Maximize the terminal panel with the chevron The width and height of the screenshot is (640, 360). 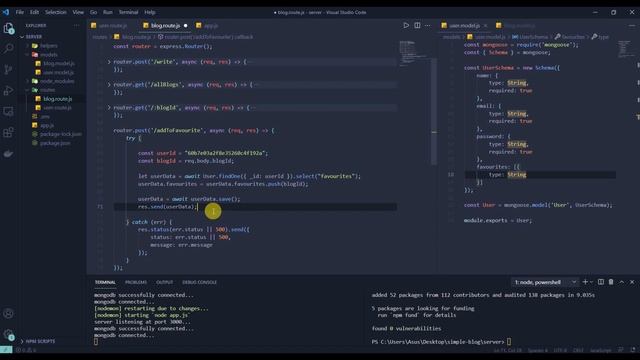tap(622, 282)
